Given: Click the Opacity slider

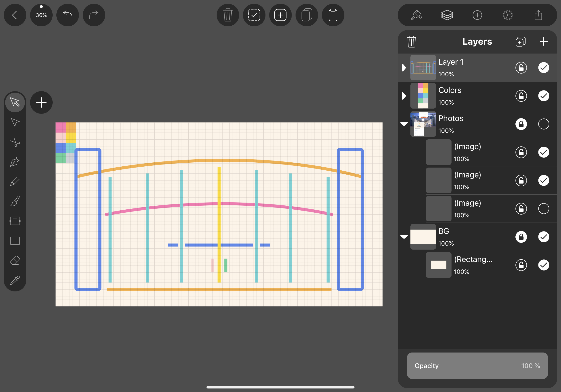Looking at the screenshot, I should click(477, 366).
